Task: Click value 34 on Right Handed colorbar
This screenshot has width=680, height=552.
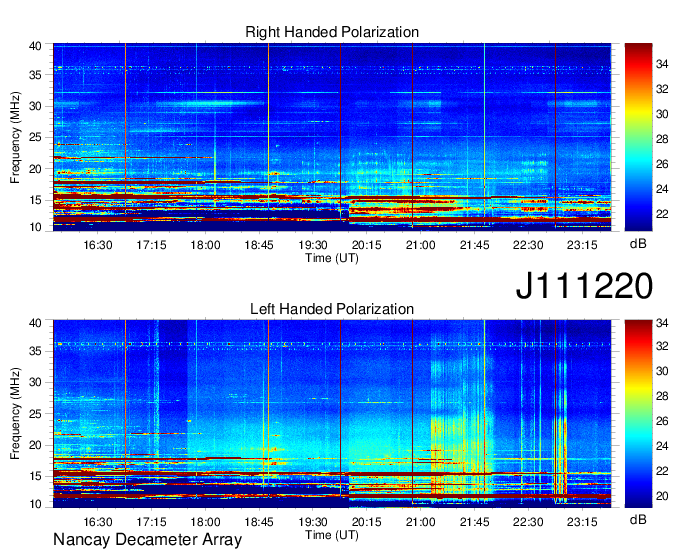Action: 662,64
